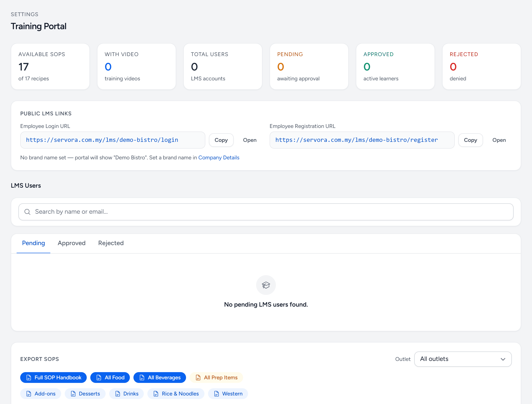Switch to the Approved tab

click(71, 243)
